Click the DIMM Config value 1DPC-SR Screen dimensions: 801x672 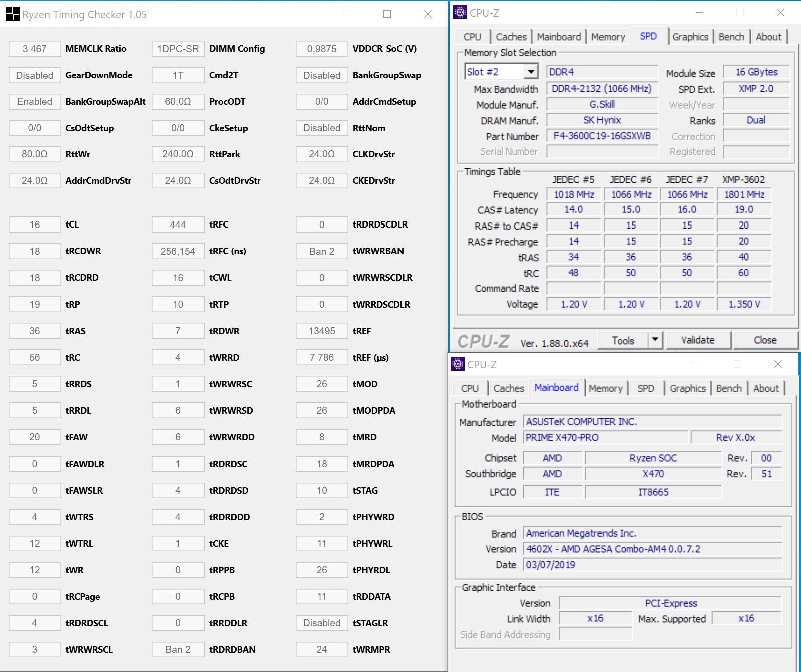point(178,49)
